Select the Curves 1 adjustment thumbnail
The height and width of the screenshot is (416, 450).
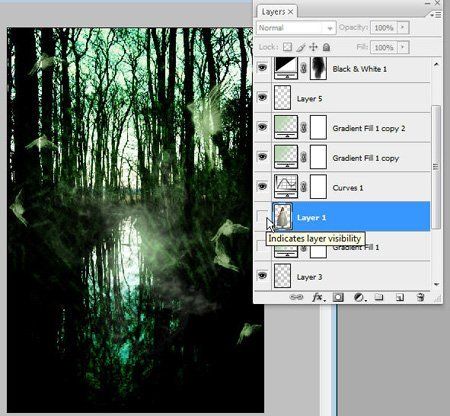286,186
